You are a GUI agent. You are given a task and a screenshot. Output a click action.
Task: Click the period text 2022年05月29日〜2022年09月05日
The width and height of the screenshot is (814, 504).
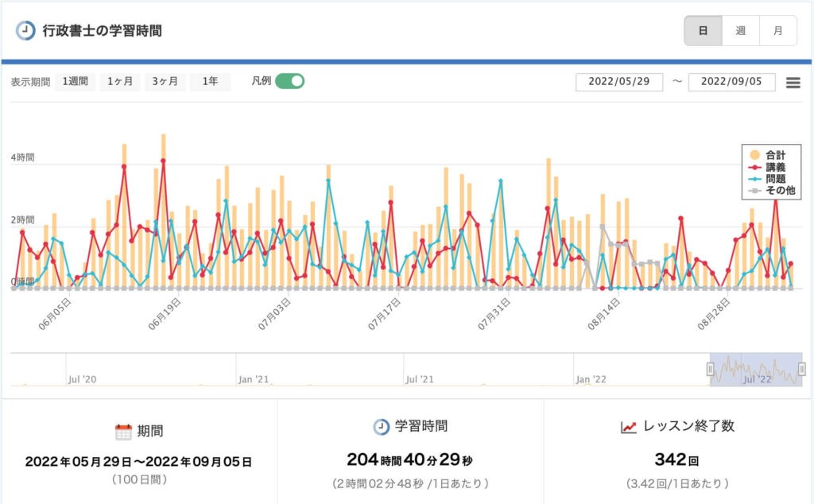click(138, 462)
